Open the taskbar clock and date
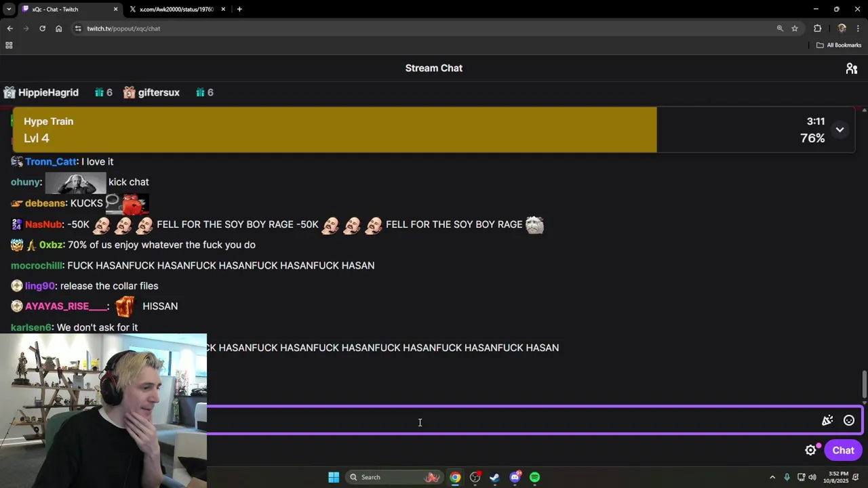 pos(839,477)
